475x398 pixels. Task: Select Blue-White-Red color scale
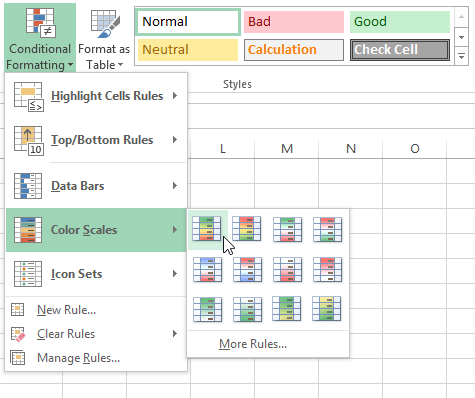pos(207,269)
